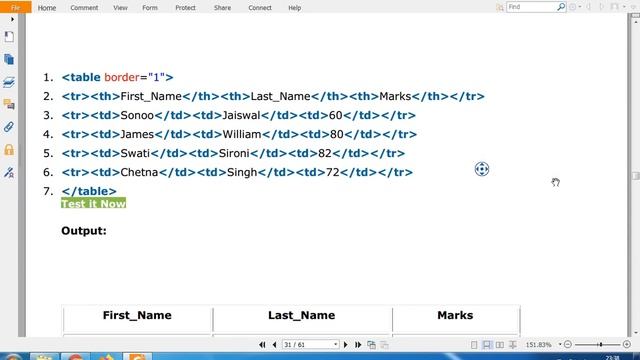Open the Security lock panel
Screen dimensions: 640x360
point(9,150)
